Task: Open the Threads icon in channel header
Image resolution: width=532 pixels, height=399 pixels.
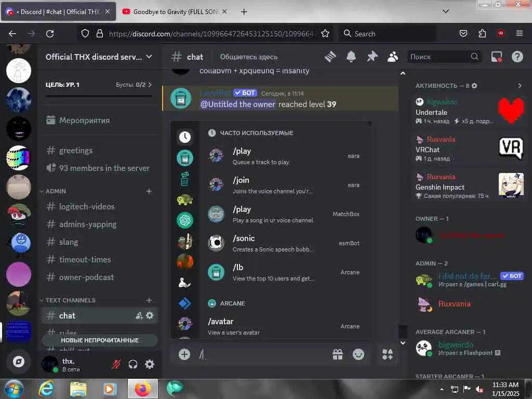Action: click(330, 57)
